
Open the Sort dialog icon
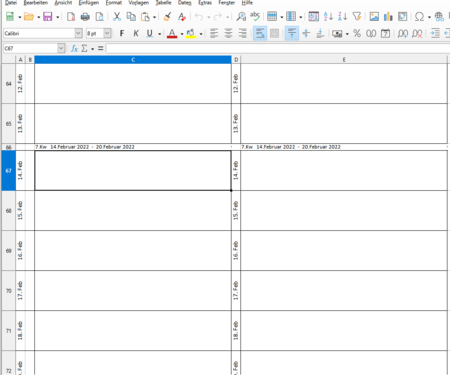pyautogui.click(x=314, y=16)
